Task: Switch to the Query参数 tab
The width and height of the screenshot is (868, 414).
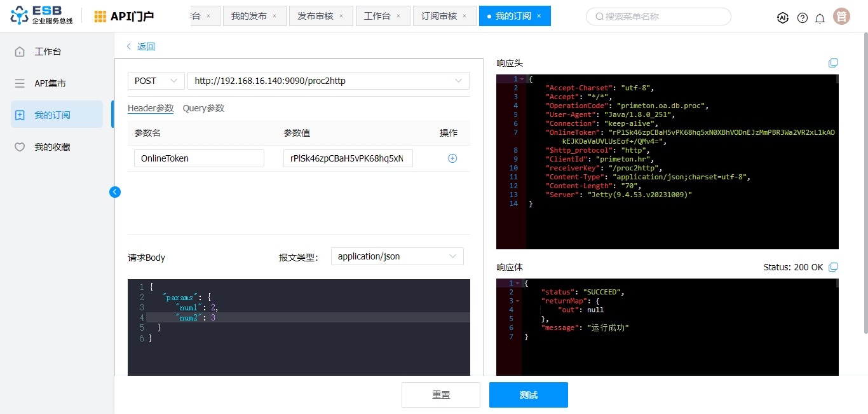Action: tap(203, 108)
